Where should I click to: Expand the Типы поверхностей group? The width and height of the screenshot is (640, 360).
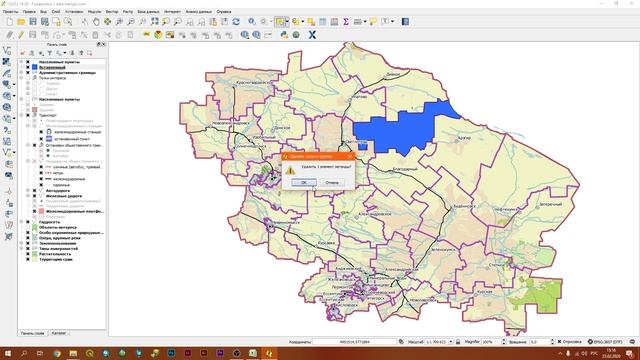click(x=21, y=249)
